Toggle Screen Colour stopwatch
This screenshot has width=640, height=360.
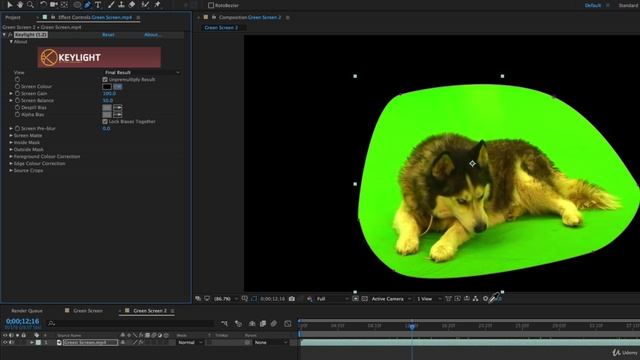(17, 87)
